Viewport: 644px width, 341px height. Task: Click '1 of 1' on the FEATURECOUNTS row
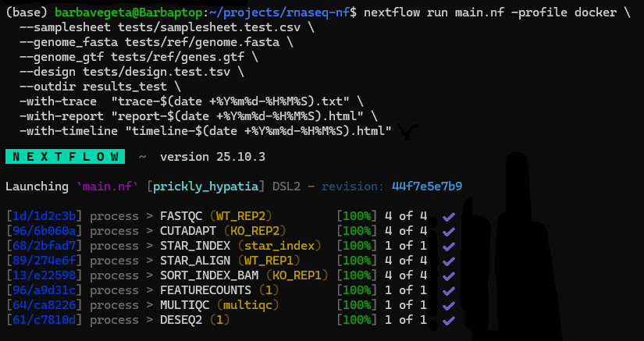click(x=406, y=290)
